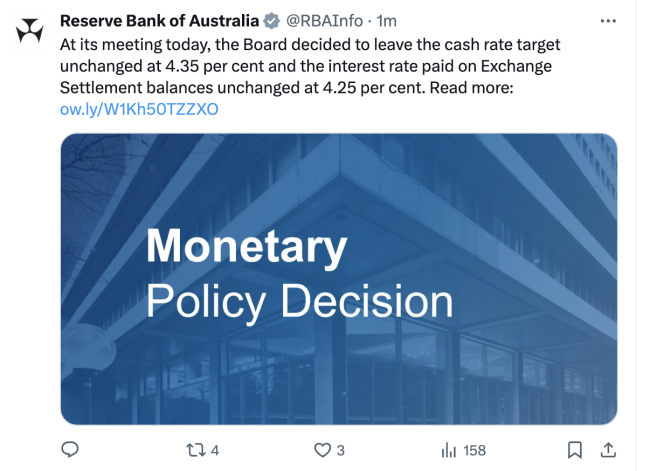Follow the ow.ly/W1Kh50TZZXO link
Screen dimensions: 650x471
click(139, 109)
